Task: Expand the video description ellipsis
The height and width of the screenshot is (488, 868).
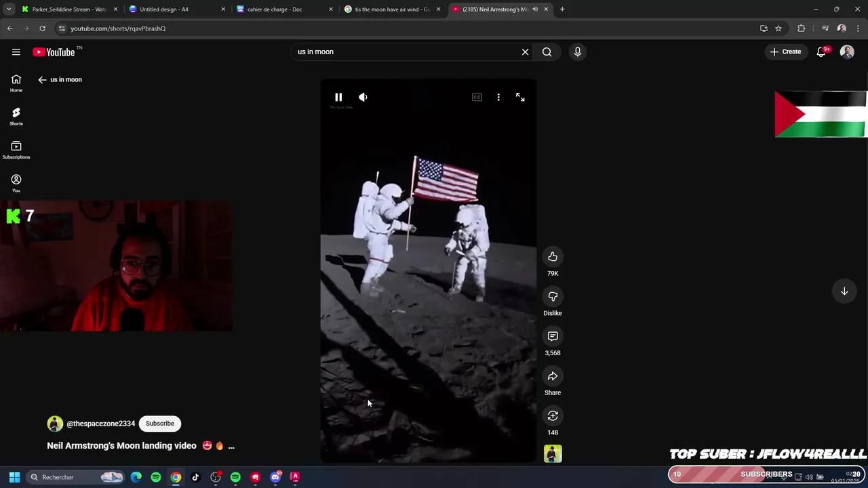Action: 231,446
